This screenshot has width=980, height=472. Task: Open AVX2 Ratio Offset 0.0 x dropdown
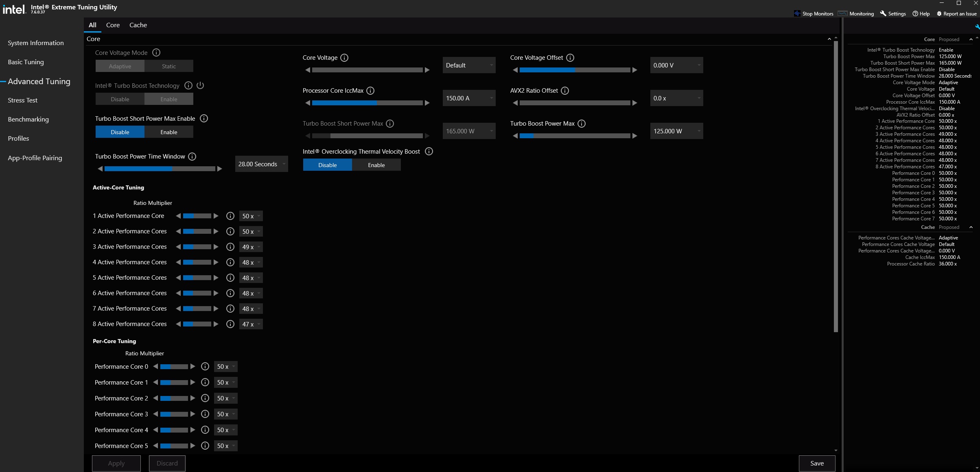pyautogui.click(x=677, y=98)
